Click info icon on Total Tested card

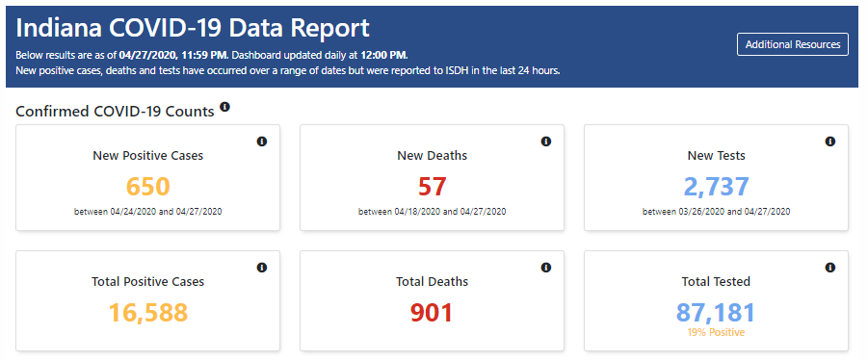click(x=829, y=268)
